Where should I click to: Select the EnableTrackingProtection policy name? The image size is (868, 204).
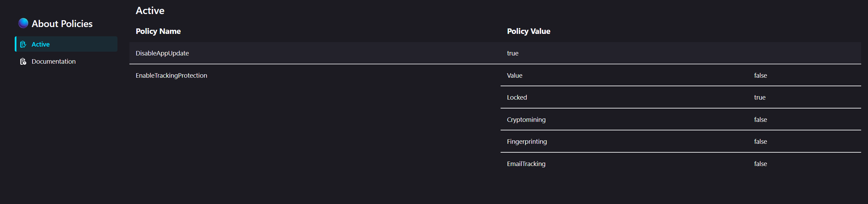[x=171, y=75]
